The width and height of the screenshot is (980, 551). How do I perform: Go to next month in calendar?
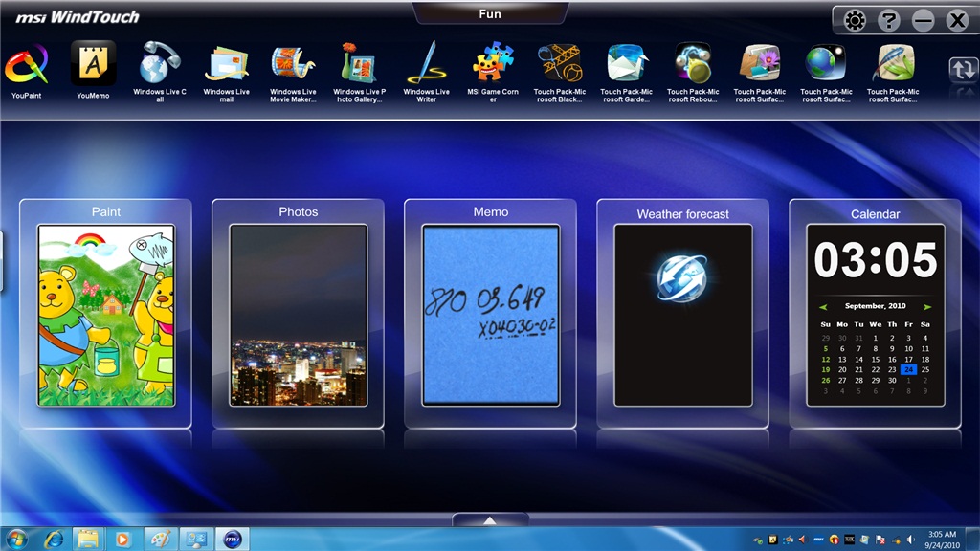coord(926,307)
